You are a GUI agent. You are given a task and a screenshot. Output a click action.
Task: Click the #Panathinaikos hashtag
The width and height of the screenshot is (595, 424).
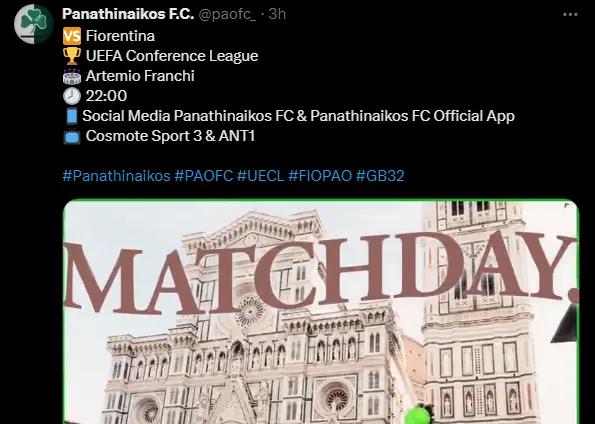click(116, 176)
